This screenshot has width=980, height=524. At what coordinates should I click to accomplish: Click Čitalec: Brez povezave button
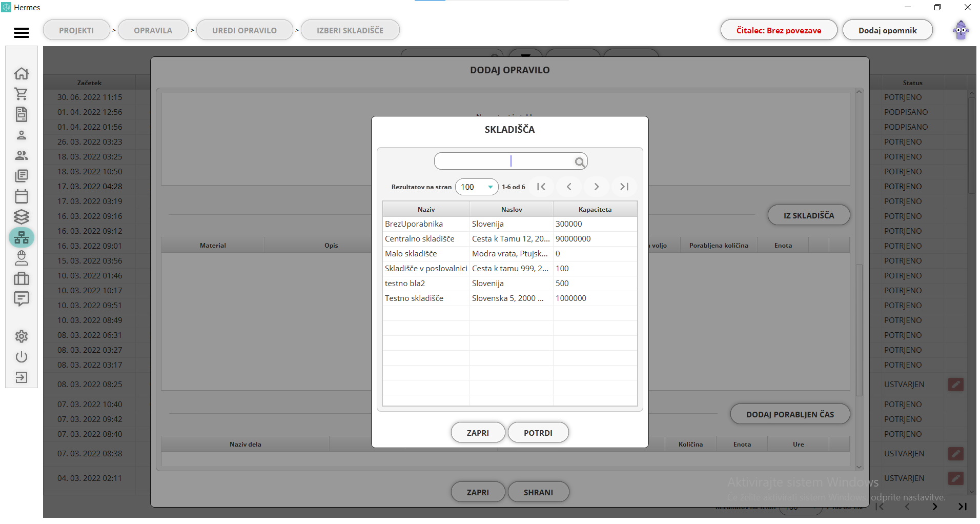[x=779, y=30]
